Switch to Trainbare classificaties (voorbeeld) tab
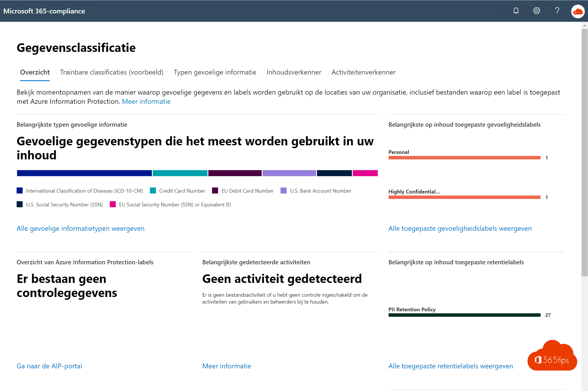 click(112, 72)
